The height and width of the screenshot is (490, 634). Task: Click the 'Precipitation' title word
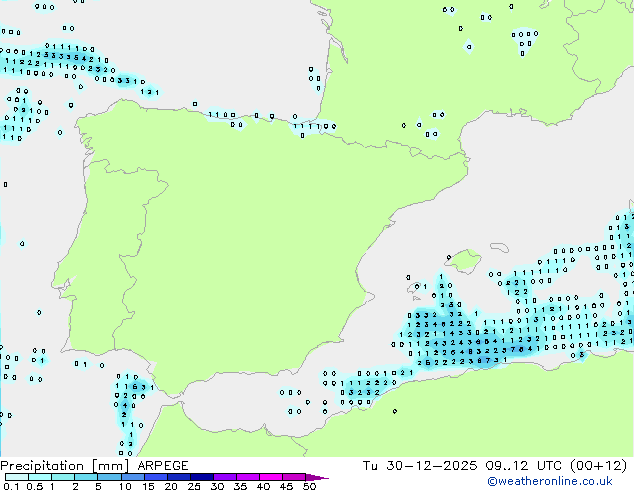[42, 466]
